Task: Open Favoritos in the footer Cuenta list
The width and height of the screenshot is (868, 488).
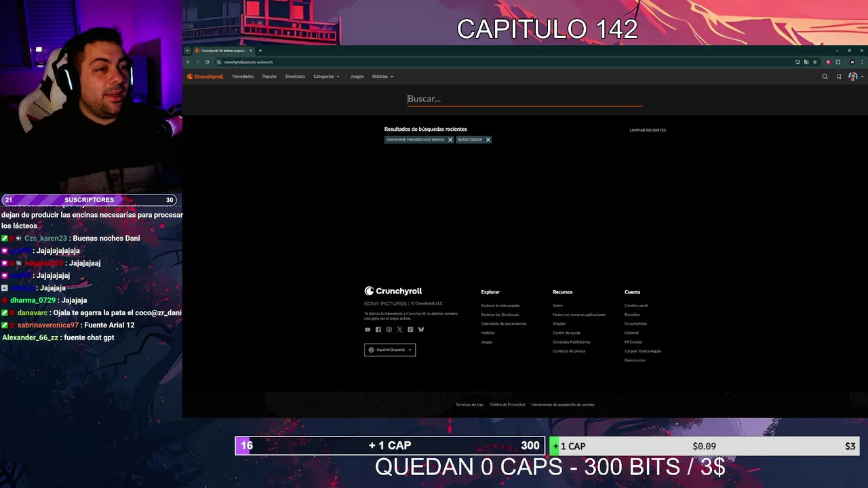Action: click(632, 314)
